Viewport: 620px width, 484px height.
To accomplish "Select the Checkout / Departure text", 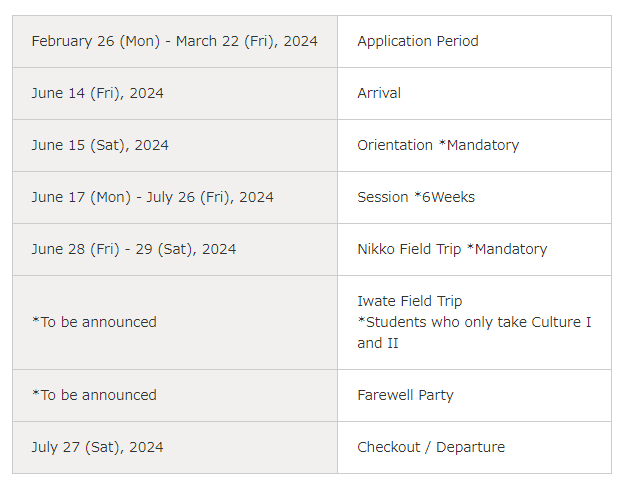I will point(430,447).
